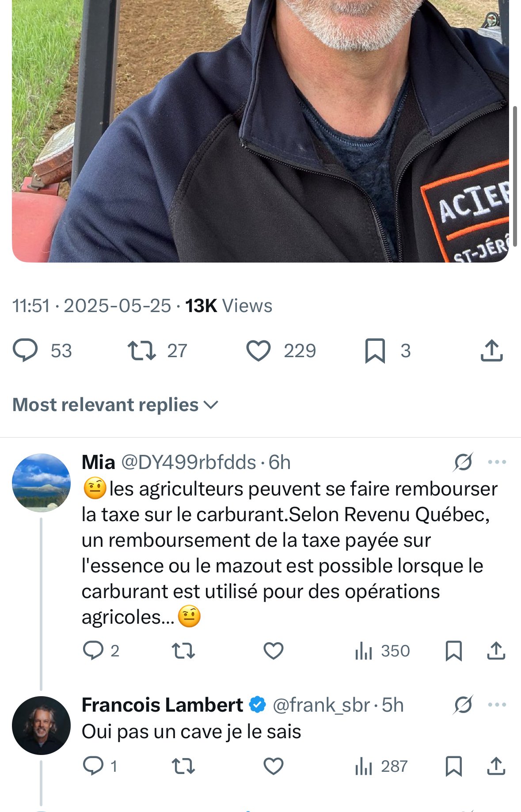Open Mia's profile avatar
521x812 pixels.
click(41, 483)
